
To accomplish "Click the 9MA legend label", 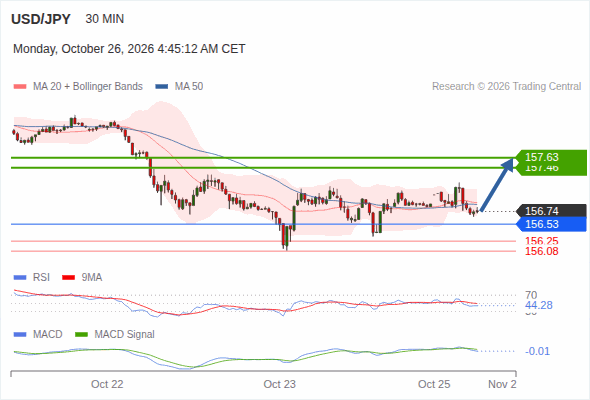I will click(x=92, y=277).
